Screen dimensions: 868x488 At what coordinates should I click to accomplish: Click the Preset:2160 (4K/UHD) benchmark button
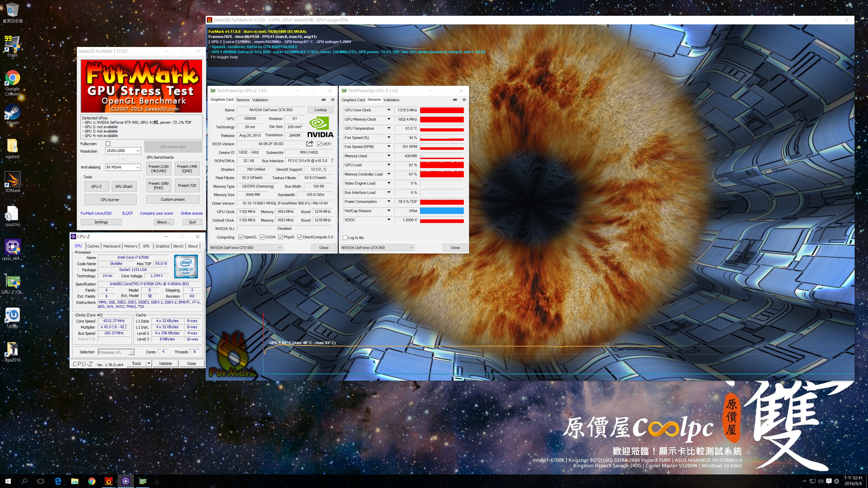click(x=159, y=168)
